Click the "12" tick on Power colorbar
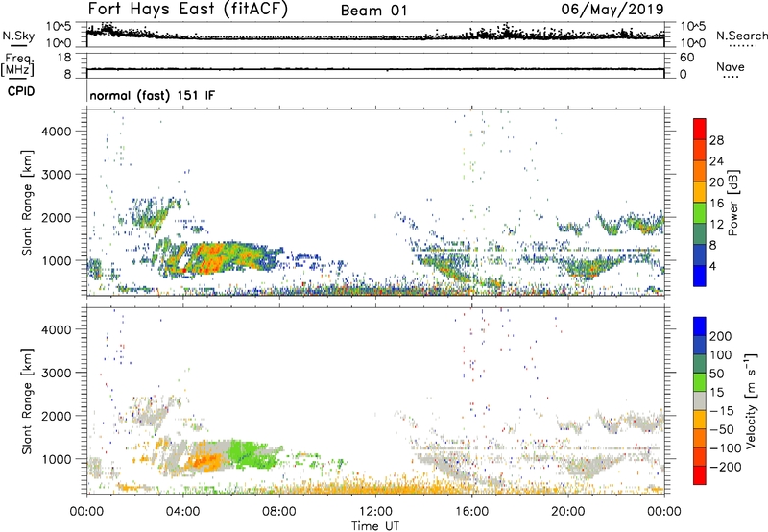The image size is (768, 532). click(716, 225)
